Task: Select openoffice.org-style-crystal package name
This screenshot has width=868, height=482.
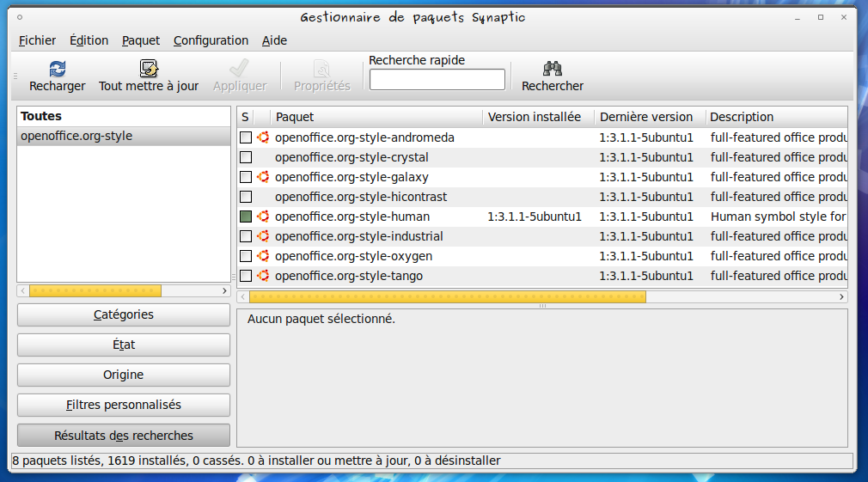Action: click(351, 157)
